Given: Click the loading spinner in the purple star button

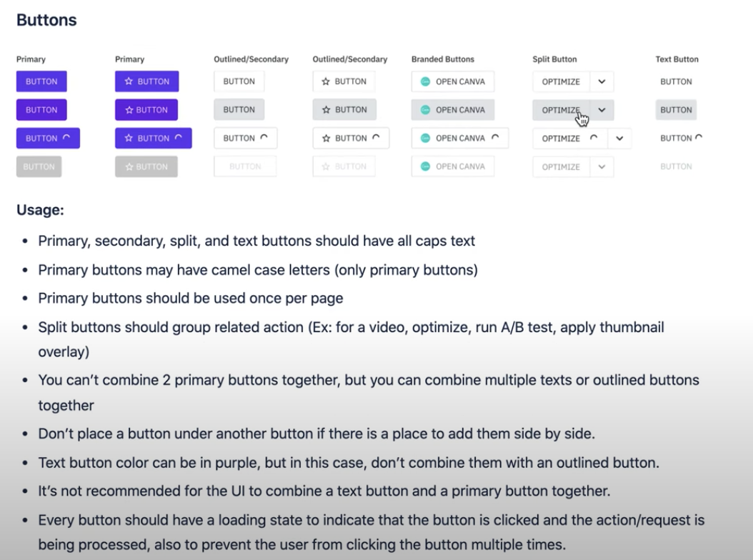Looking at the screenshot, I should click(179, 138).
